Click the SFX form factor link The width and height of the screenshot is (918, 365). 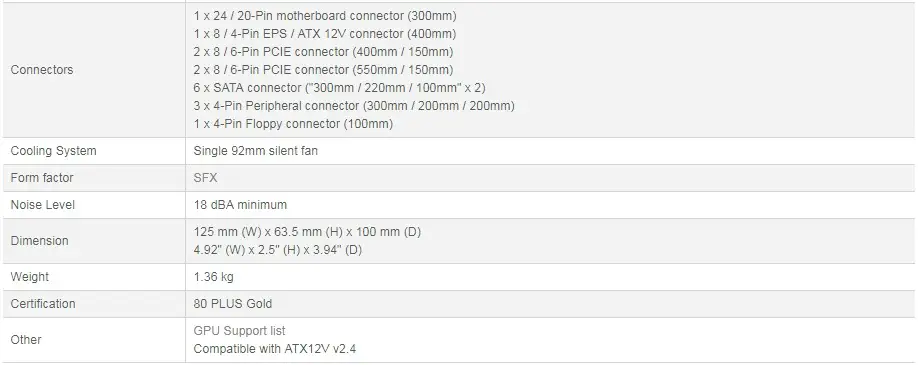(x=205, y=178)
